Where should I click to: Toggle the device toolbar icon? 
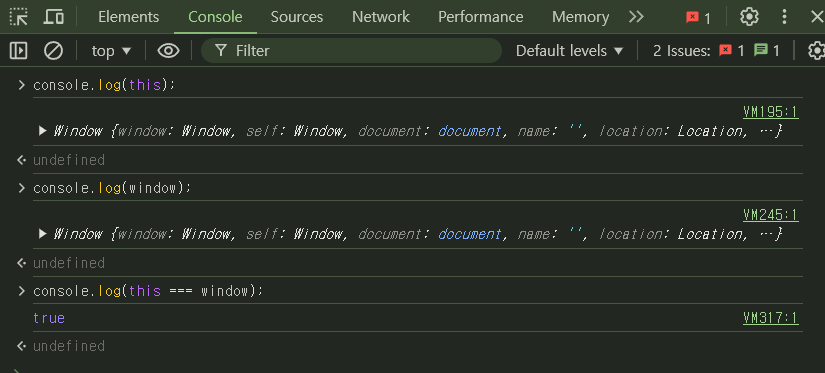(x=53, y=17)
